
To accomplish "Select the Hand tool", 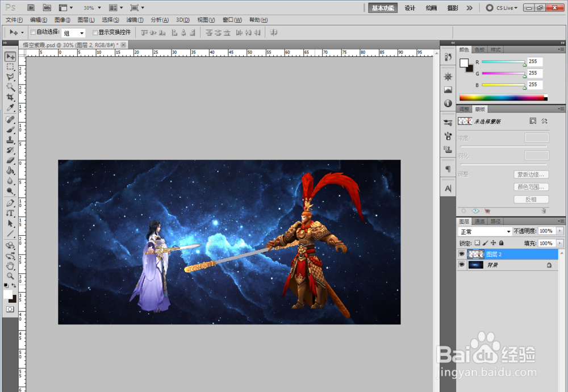I will point(10,265).
